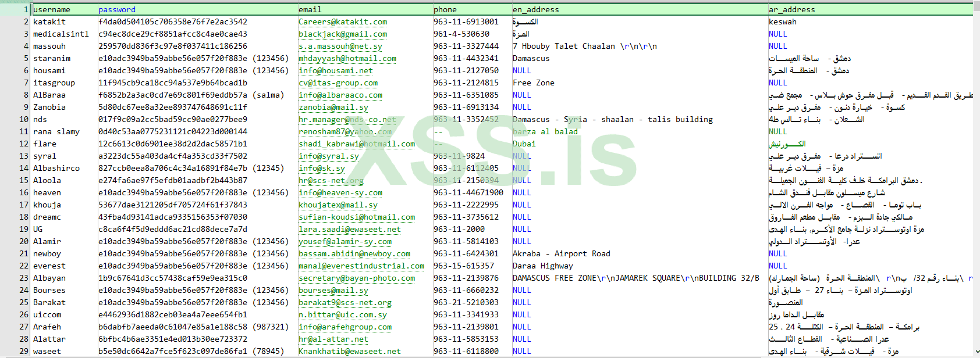
Task: Click the vertical scrollbar down arrow
Action: click(x=977, y=352)
